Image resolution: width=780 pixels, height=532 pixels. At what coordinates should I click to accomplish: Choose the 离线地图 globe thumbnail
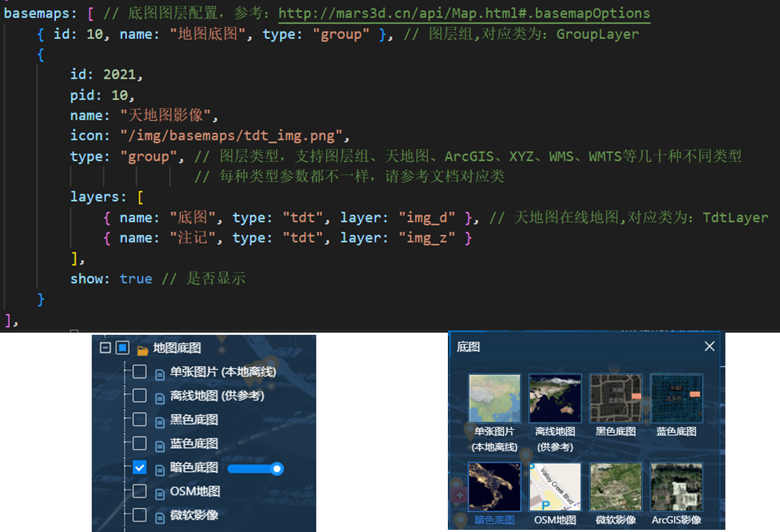[x=555, y=398]
